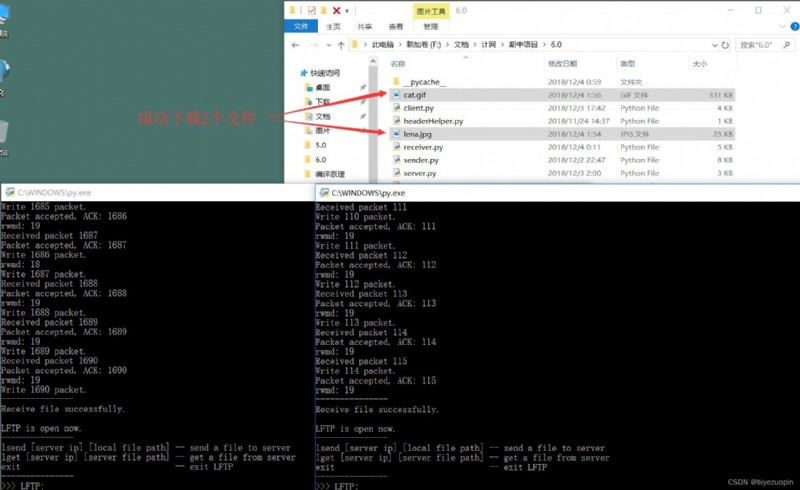This screenshot has height=490, width=800.
Task: Select the sender.py file icon
Action: coord(397,160)
